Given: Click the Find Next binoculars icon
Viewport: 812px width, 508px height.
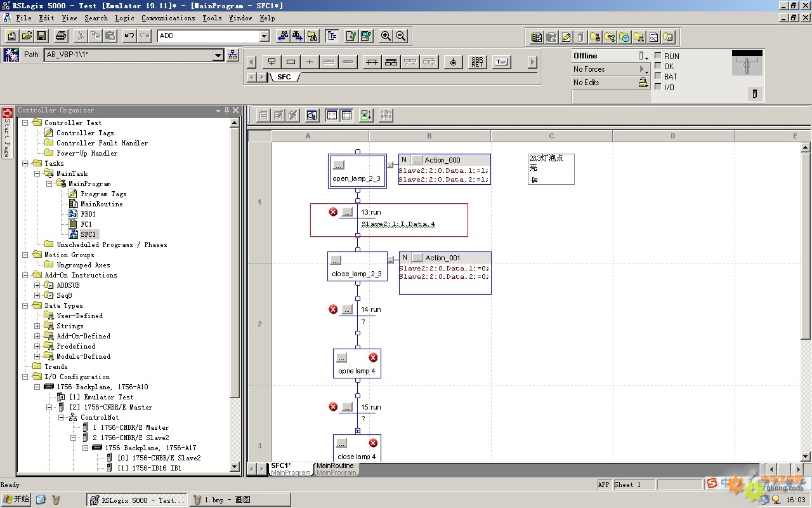Looking at the screenshot, I should pyautogui.click(x=298, y=36).
